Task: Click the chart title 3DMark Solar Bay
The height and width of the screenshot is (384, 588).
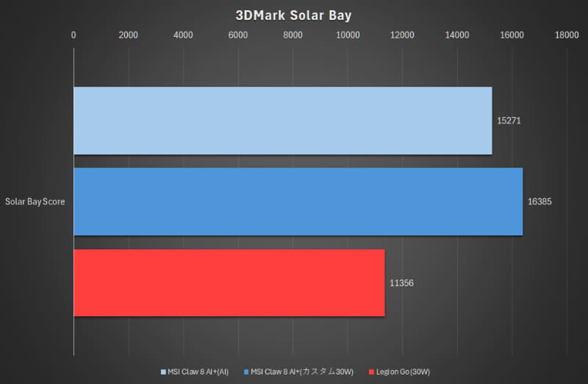Action: (293, 15)
